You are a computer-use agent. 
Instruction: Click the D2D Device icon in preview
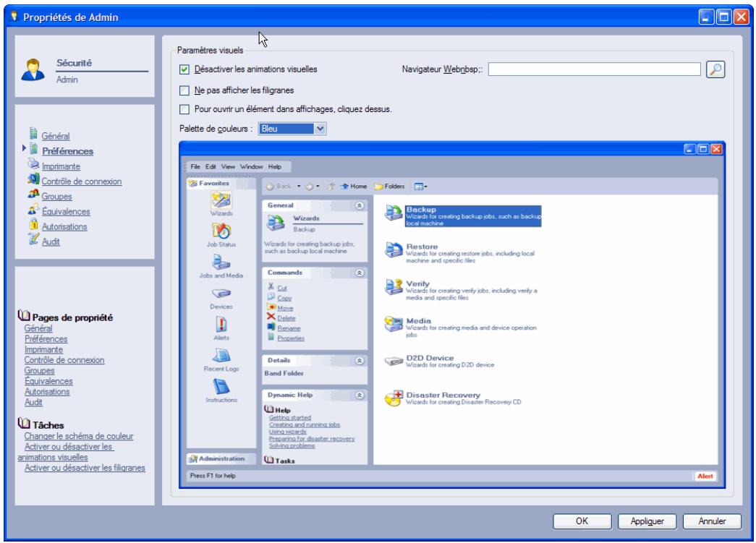point(394,361)
